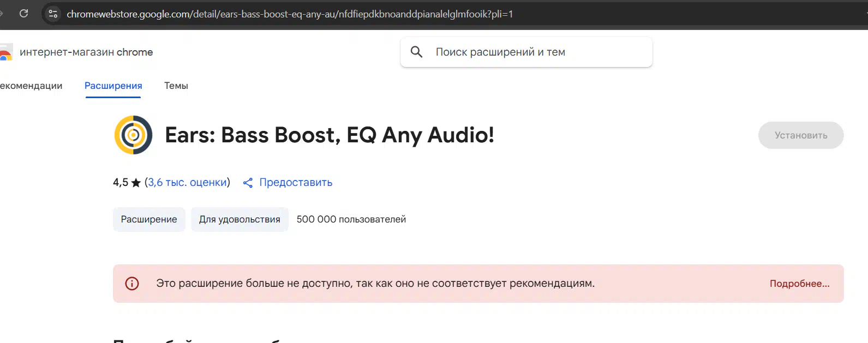Viewport: 868px width, 343px height.
Task: Click the Предоставить share link
Action: point(296,183)
